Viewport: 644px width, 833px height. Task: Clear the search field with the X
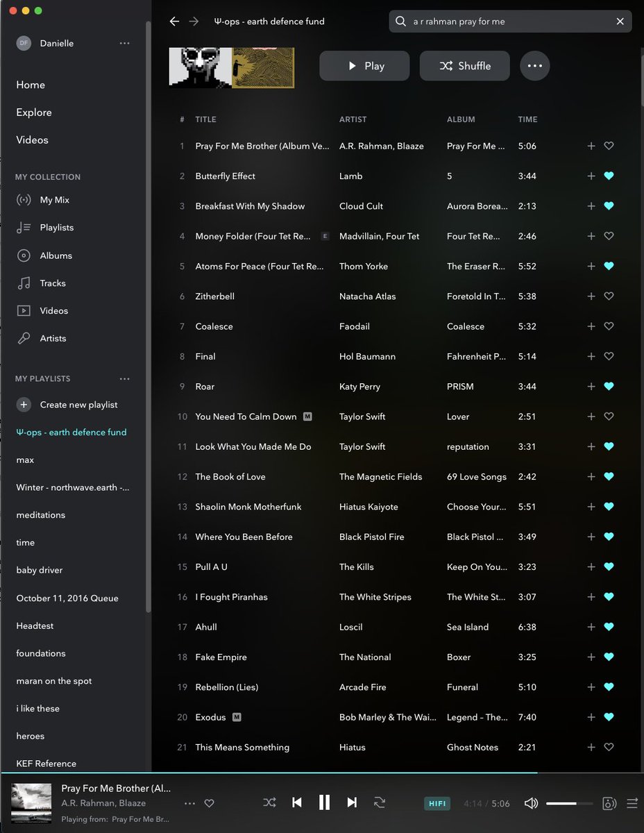pyautogui.click(x=620, y=22)
